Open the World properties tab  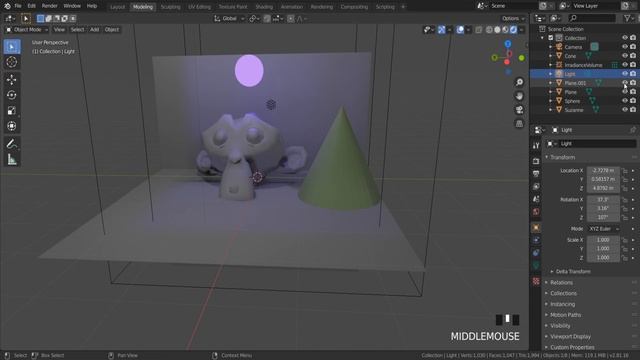pos(536,212)
